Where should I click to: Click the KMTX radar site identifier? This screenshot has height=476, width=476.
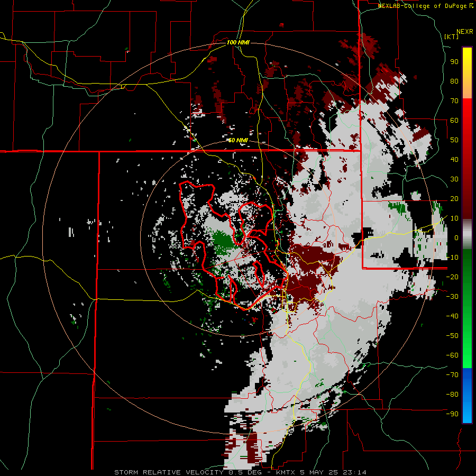[x=287, y=472]
